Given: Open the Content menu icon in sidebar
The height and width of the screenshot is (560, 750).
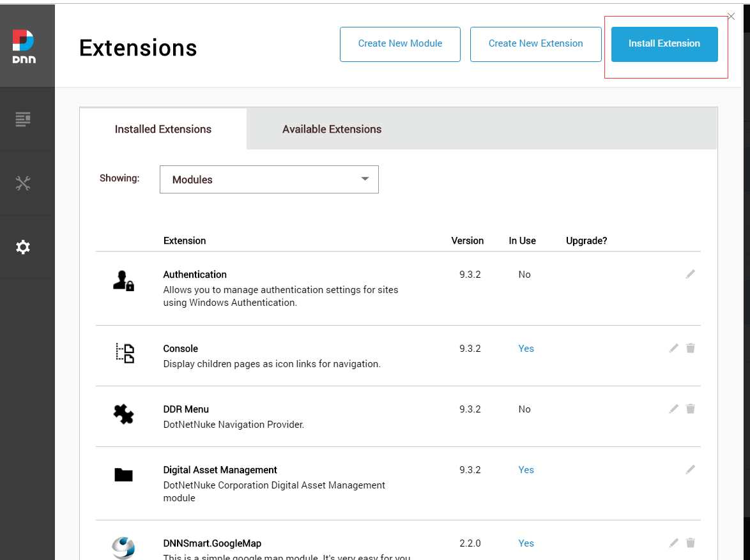Looking at the screenshot, I should point(23,119).
